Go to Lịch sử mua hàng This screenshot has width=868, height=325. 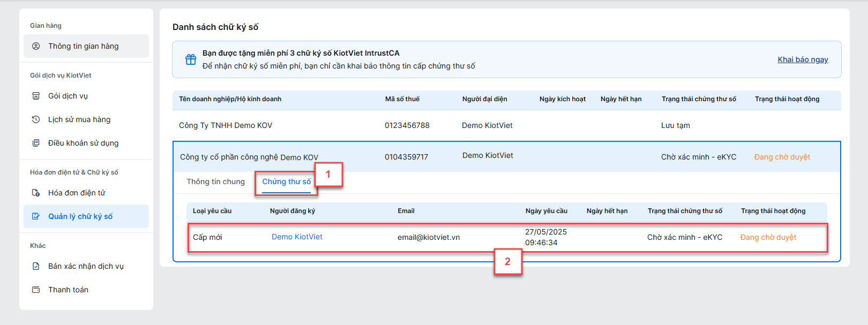tap(86, 119)
